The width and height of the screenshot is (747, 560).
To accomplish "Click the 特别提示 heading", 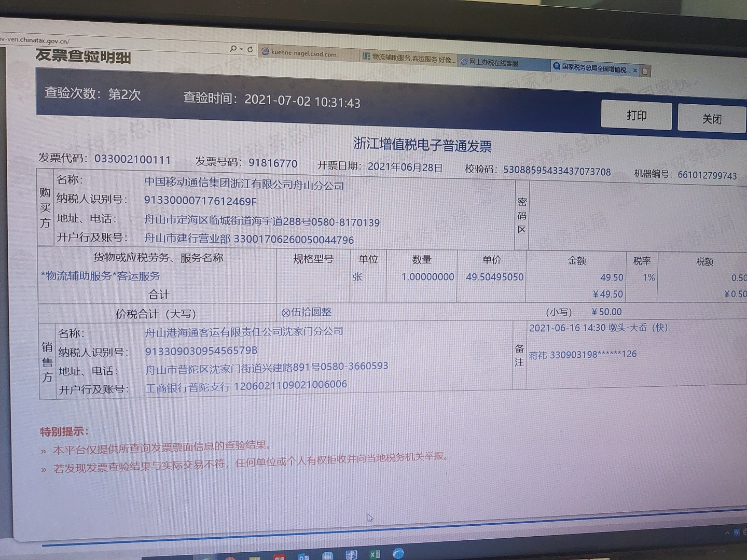I will pos(64,431).
